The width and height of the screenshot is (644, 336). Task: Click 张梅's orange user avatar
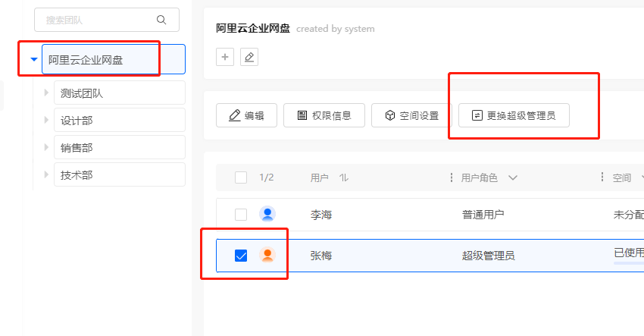click(267, 256)
